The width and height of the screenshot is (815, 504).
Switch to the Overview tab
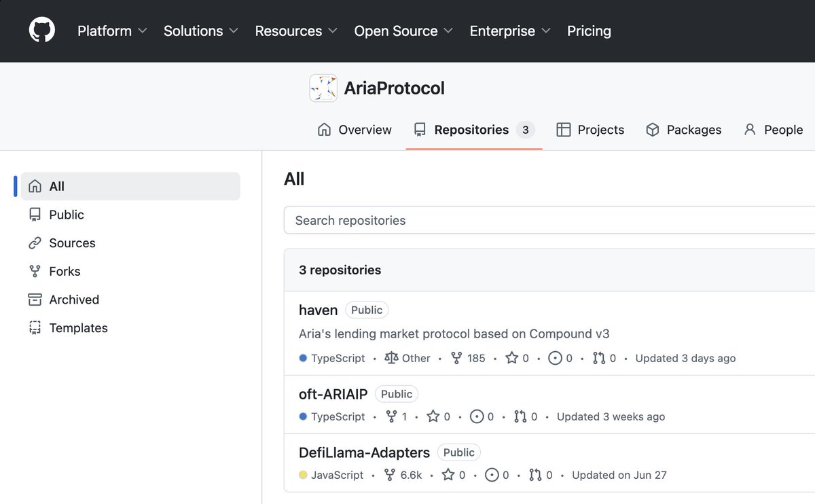pyautogui.click(x=355, y=130)
